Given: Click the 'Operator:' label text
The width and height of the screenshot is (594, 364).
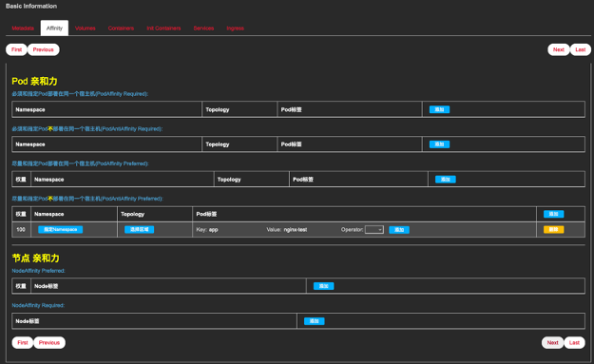Looking at the screenshot, I should [352, 230].
